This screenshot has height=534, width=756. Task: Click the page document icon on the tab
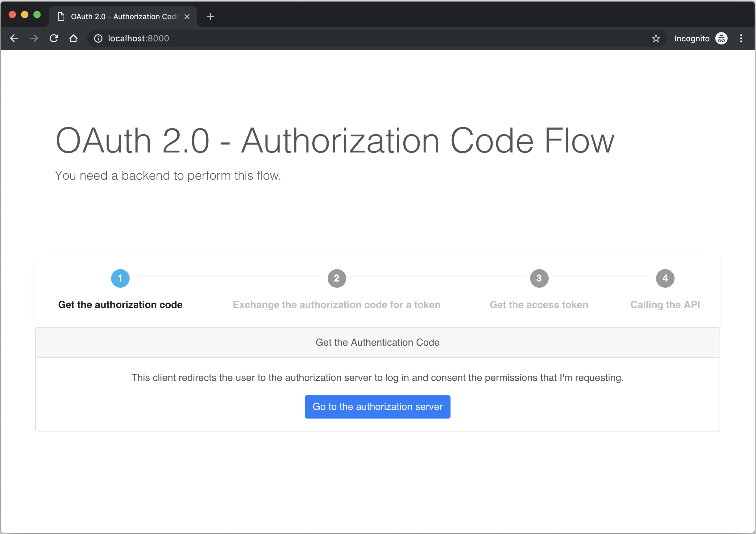tap(60, 16)
